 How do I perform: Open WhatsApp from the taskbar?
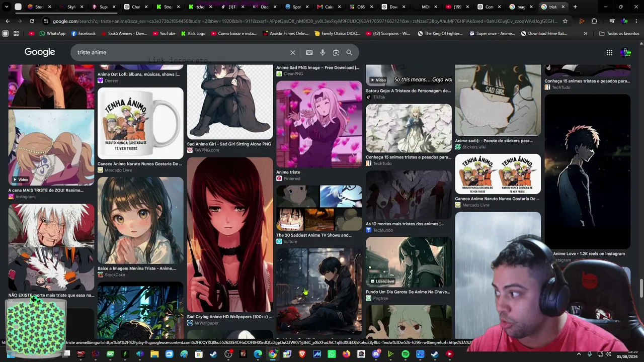coord(332,354)
